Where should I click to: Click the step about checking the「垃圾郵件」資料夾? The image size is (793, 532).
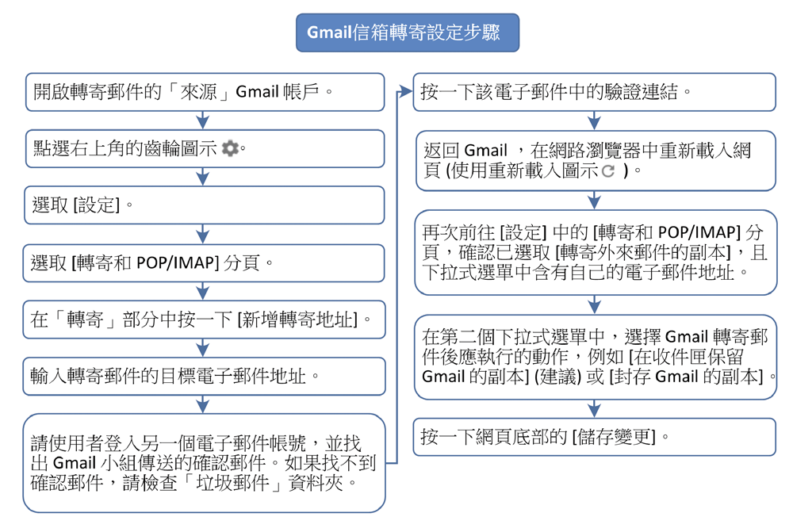click(205, 463)
